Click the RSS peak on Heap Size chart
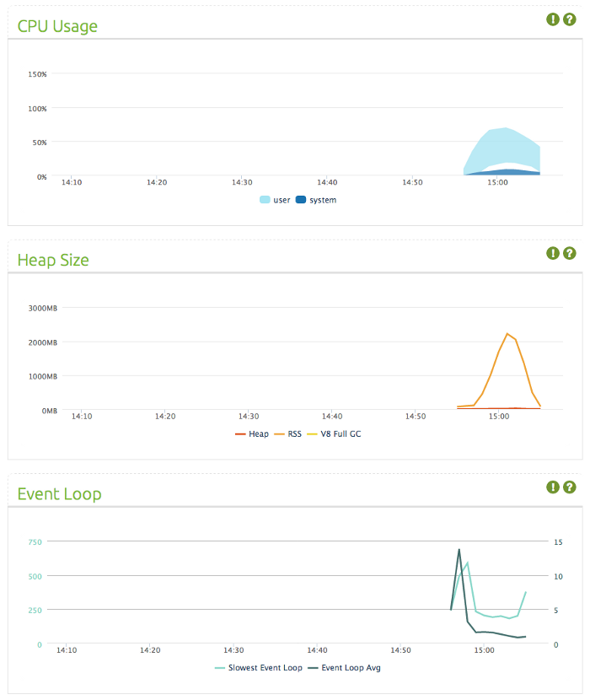This screenshot has height=700, width=590. 507,333
